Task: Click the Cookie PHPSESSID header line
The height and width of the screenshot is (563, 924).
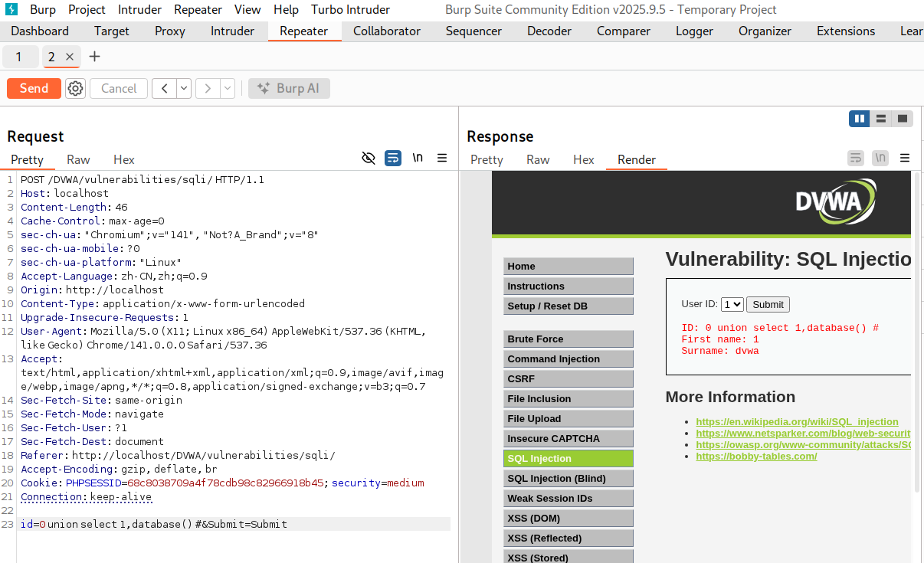Action: point(222,483)
